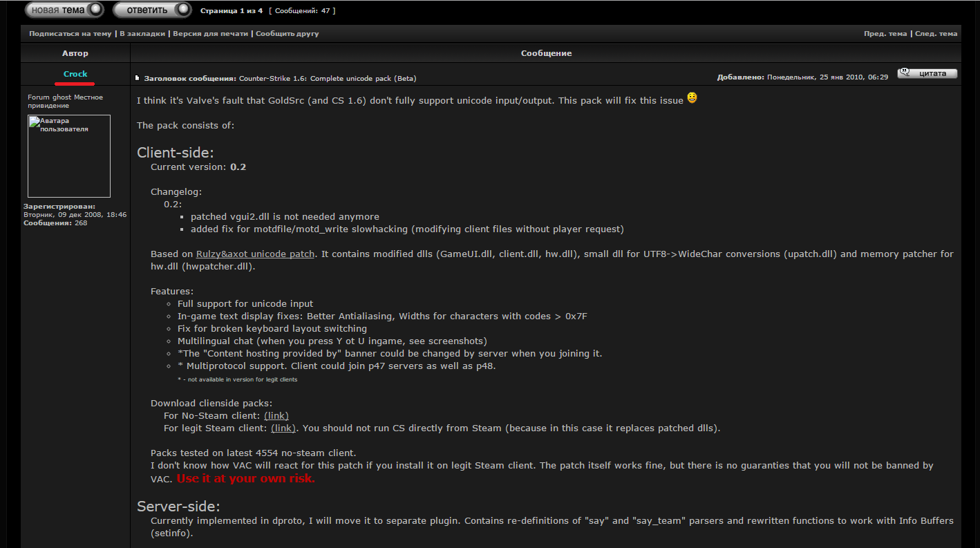This screenshot has width=980, height=548.
Task: Click the 'Multilingual chat' feature item
Action: tap(332, 341)
